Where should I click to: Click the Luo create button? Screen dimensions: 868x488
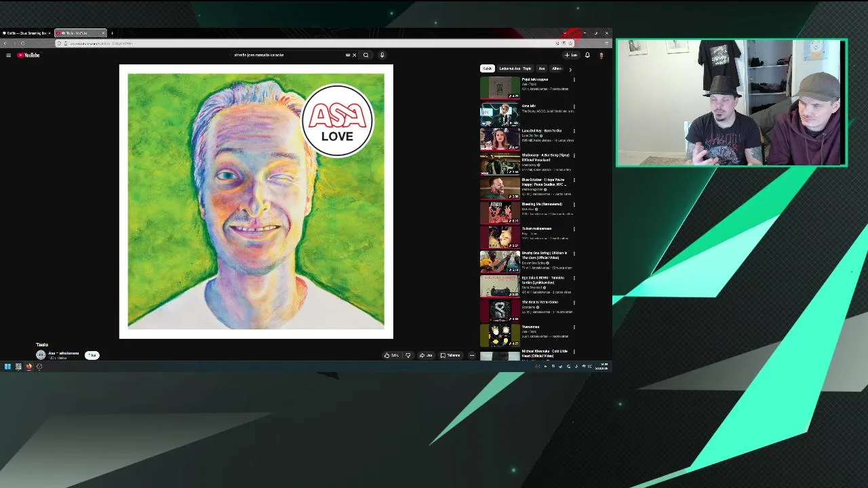coord(571,55)
